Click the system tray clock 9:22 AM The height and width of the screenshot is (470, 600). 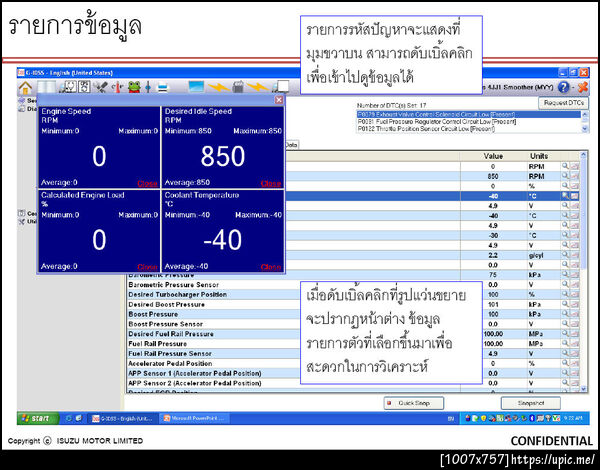(x=572, y=418)
